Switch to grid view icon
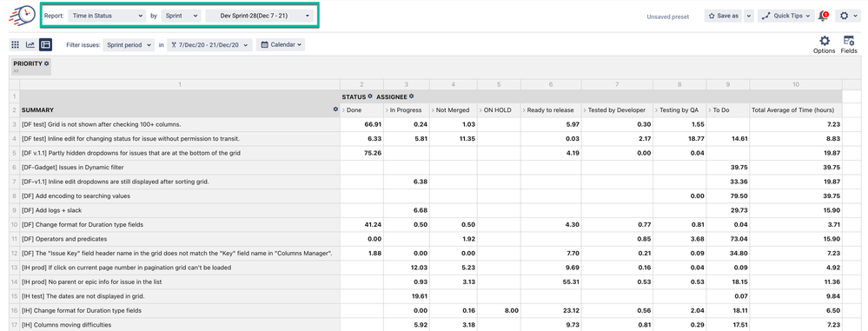The height and width of the screenshot is (331, 868). coord(15,45)
